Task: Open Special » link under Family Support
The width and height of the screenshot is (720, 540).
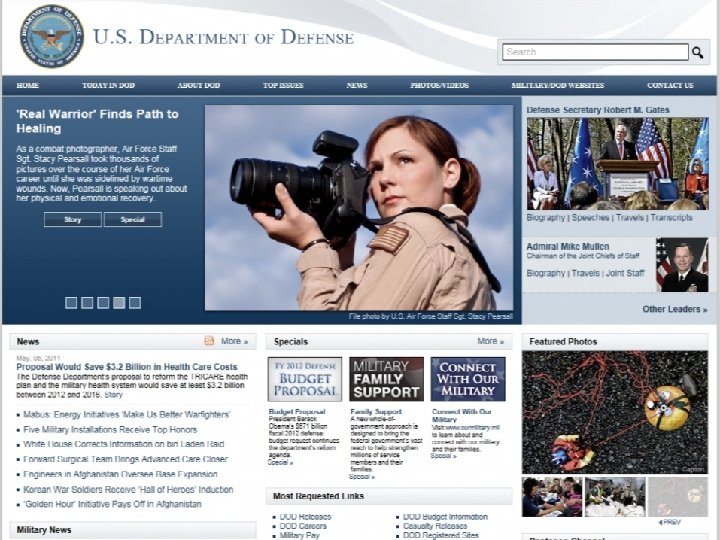Action: pos(362,477)
